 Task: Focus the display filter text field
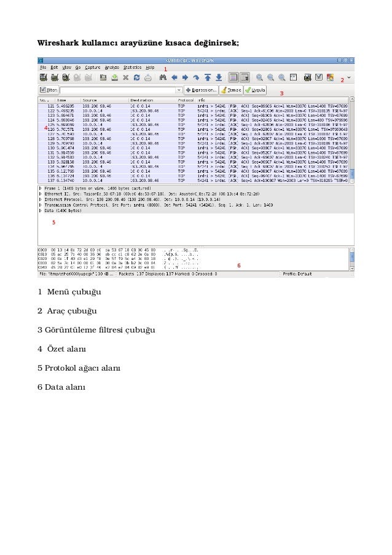point(118,90)
